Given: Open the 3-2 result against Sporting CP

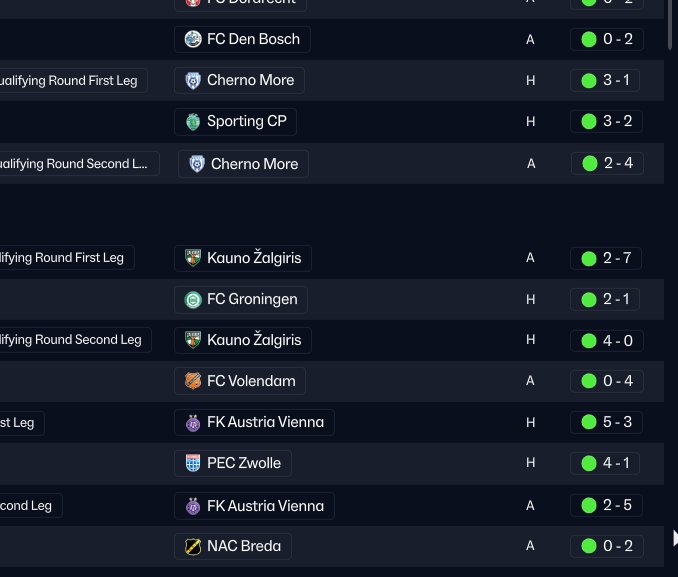Looking at the screenshot, I should (x=606, y=122).
